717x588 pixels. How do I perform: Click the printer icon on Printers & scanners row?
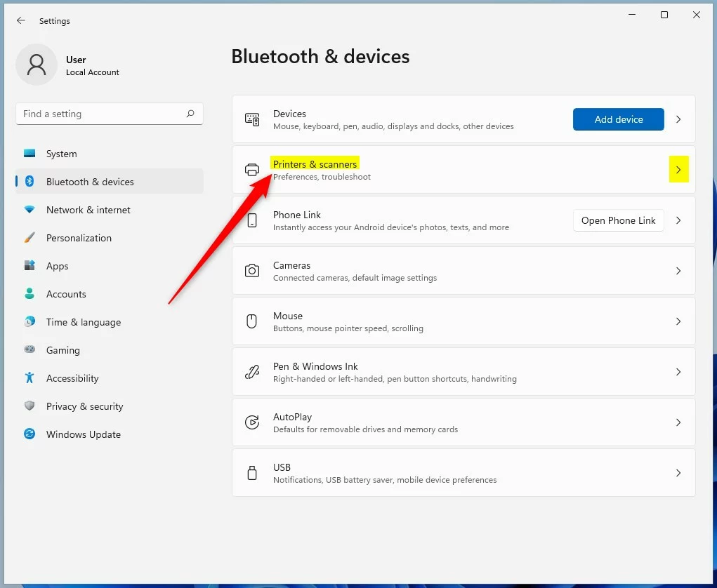(x=252, y=169)
